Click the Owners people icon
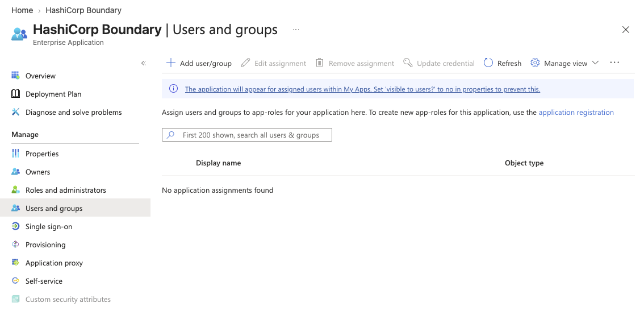The height and width of the screenshot is (311, 644). (15, 172)
